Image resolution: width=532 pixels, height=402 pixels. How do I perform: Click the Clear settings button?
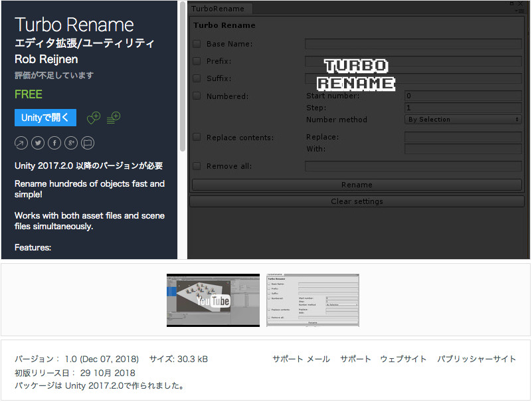(x=357, y=201)
